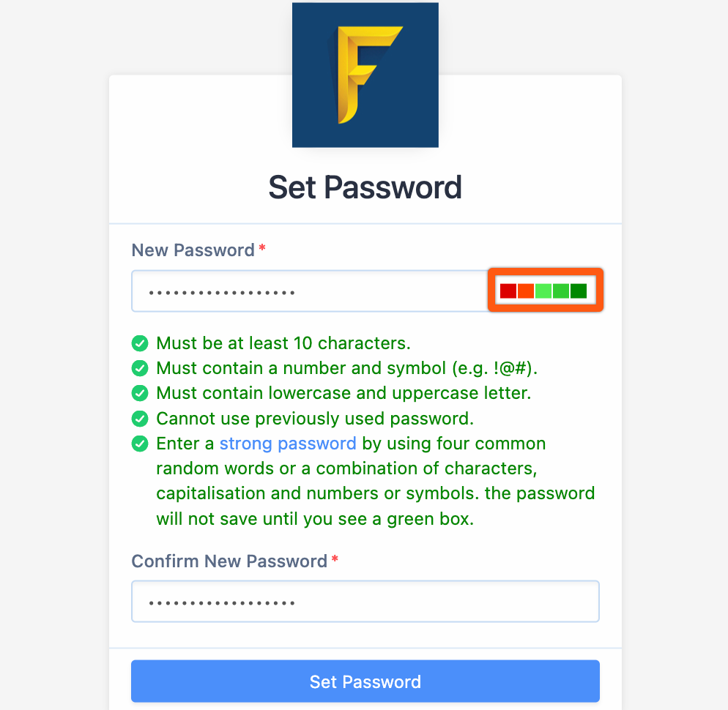Click the Set Password heading
Screen dimensions: 728x710
pyautogui.click(x=365, y=187)
